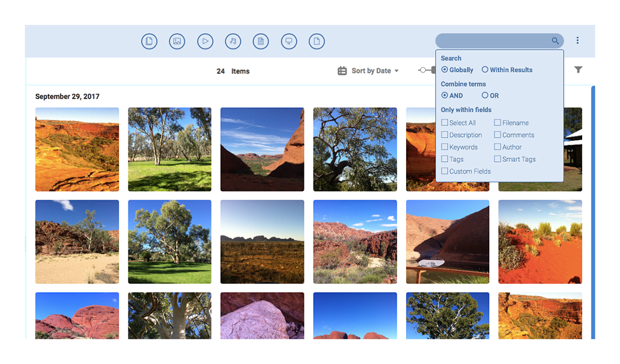Click the search magnifier icon
Image resolution: width=620 pixels, height=364 pixels.
[x=555, y=40]
